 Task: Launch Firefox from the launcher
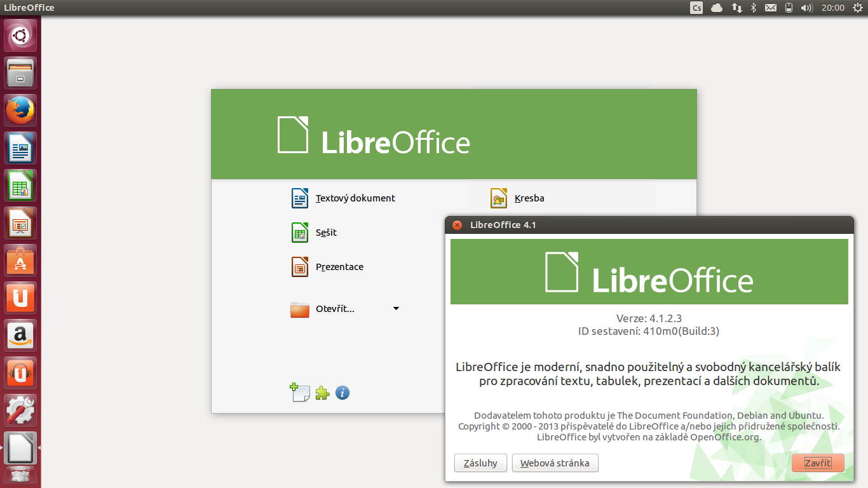click(20, 110)
